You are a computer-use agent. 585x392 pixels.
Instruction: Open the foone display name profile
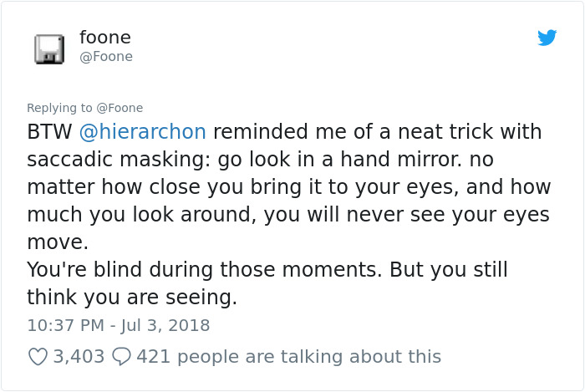pos(104,38)
